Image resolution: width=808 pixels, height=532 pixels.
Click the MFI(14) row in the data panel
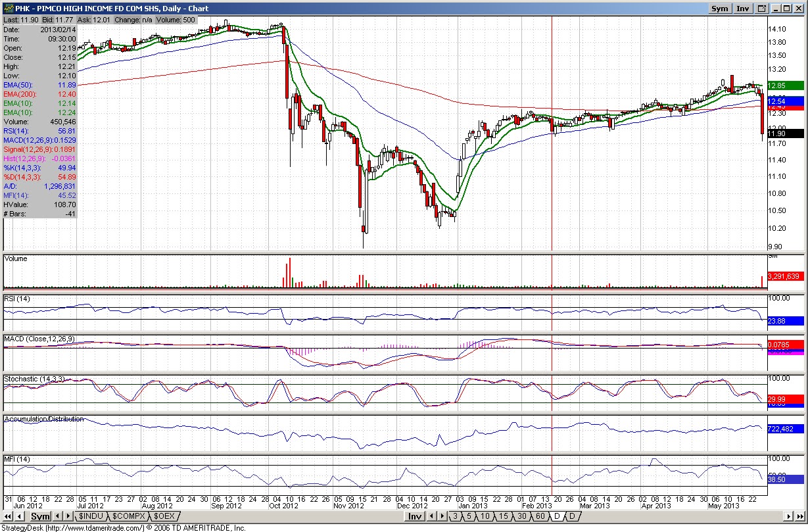coord(40,195)
